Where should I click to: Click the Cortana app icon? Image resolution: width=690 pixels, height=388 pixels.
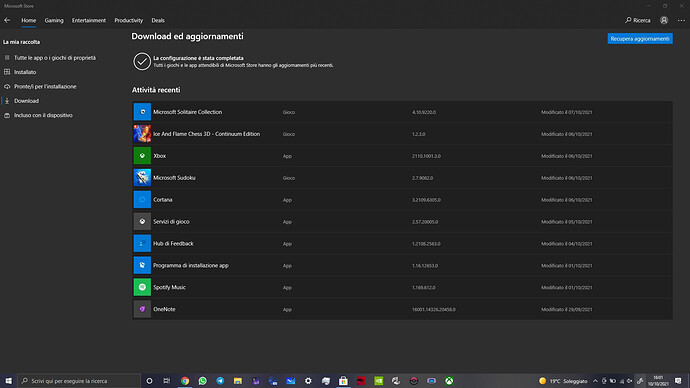pos(142,200)
